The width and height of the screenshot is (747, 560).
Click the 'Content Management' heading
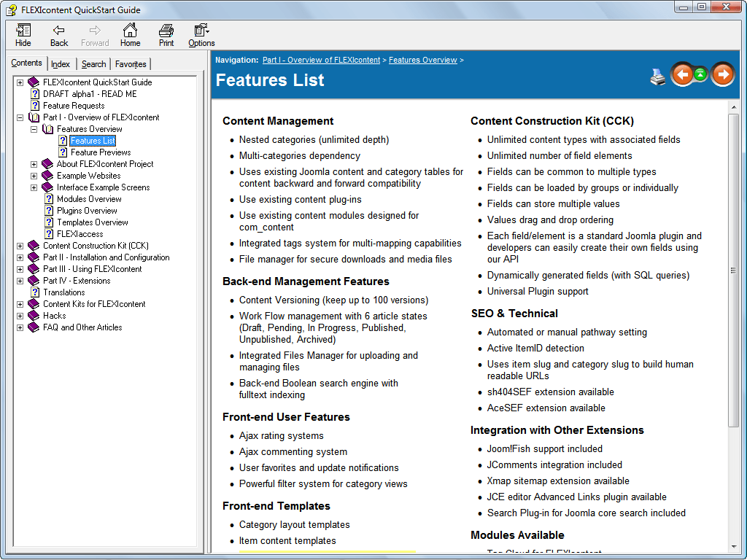pos(278,121)
